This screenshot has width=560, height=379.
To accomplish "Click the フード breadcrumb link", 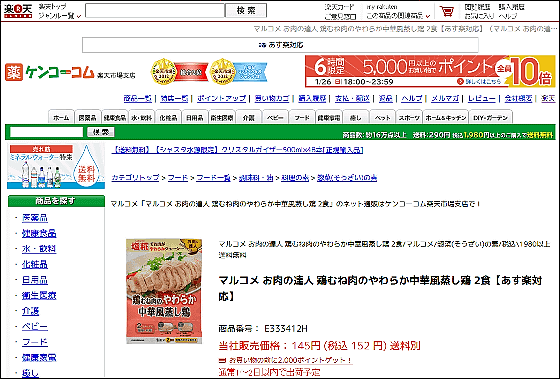I will (178, 178).
